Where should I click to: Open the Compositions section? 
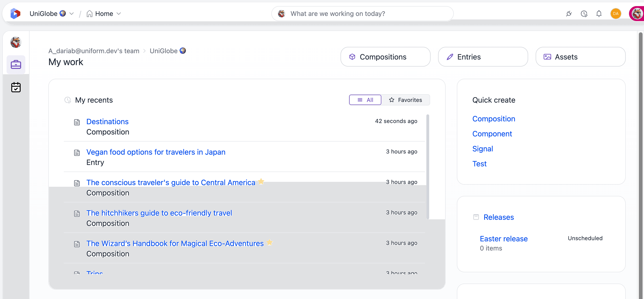pos(385,57)
